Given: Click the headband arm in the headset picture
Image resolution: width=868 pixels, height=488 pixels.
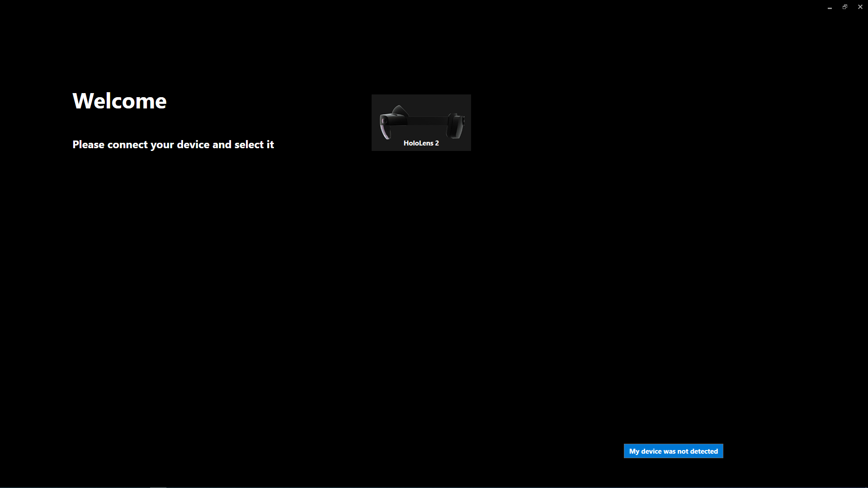Looking at the screenshot, I should [427, 120].
